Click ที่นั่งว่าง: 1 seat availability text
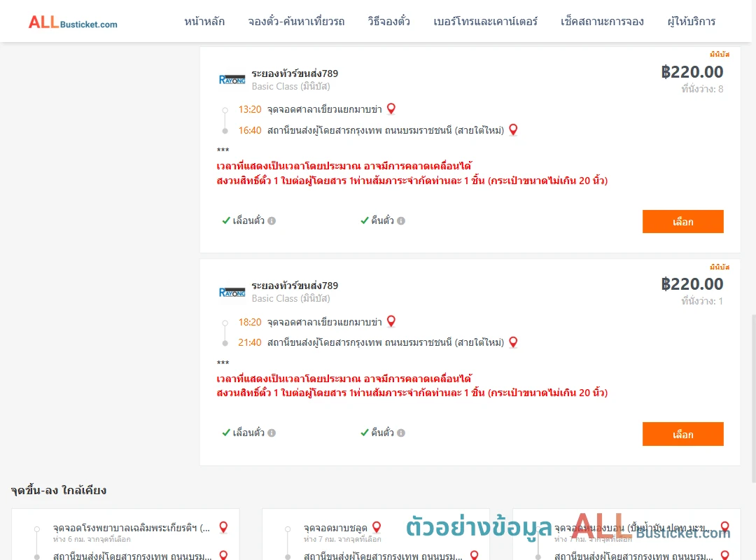This screenshot has width=756, height=560. point(702,301)
